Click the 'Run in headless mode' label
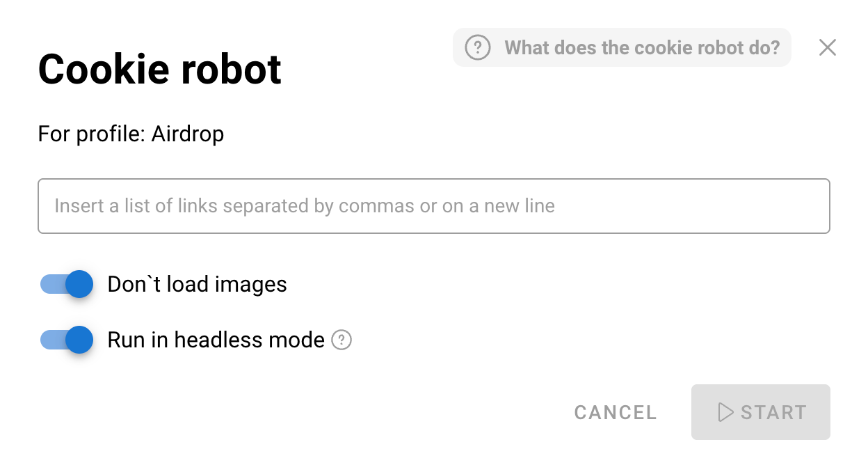Screen dimensions: 868x472 (x=216, y=340)
